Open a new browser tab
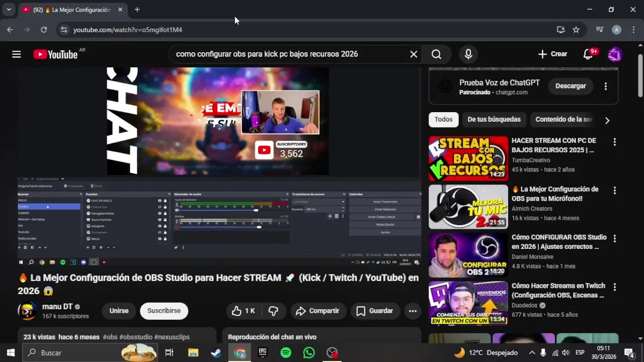Viewport: 644px width, 362px height. (137, 10)
